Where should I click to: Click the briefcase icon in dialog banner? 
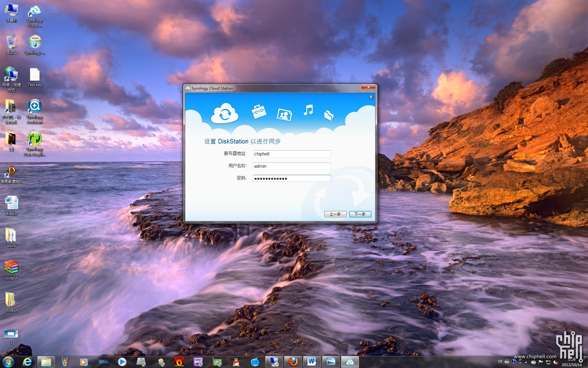click(x=259, y=111)
